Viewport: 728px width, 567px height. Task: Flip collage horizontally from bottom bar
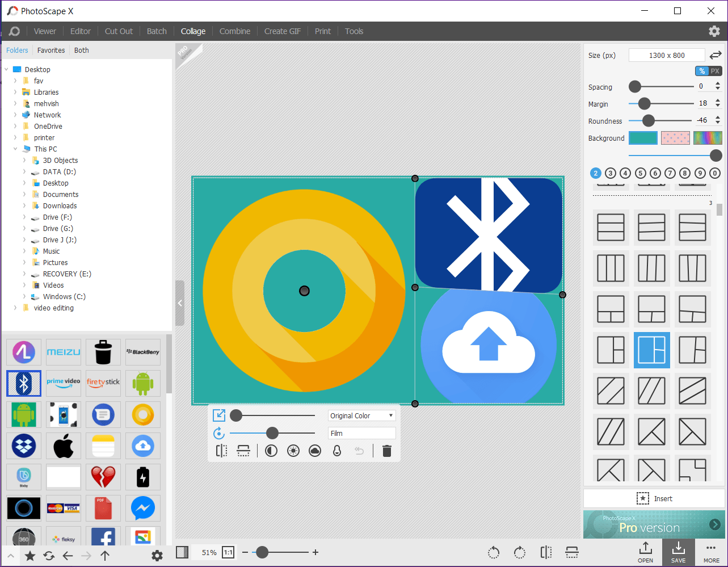click(546, 552)
